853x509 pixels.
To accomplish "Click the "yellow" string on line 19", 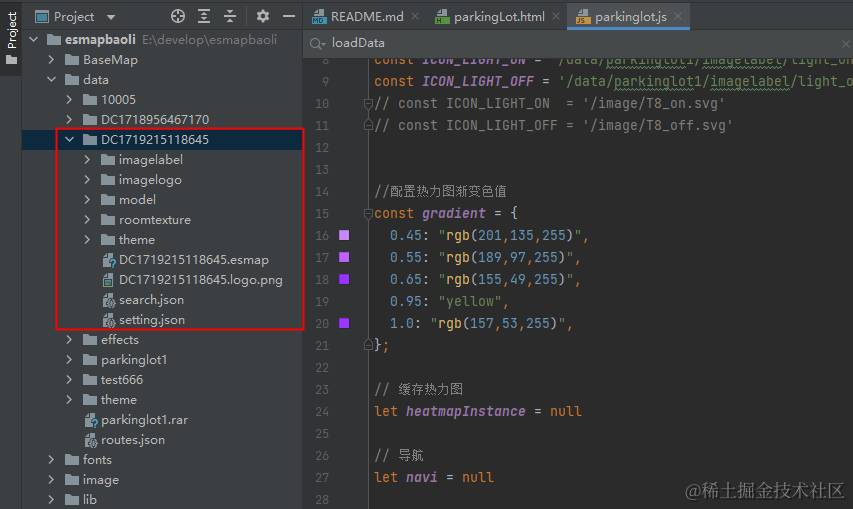I will pos(470,301).
